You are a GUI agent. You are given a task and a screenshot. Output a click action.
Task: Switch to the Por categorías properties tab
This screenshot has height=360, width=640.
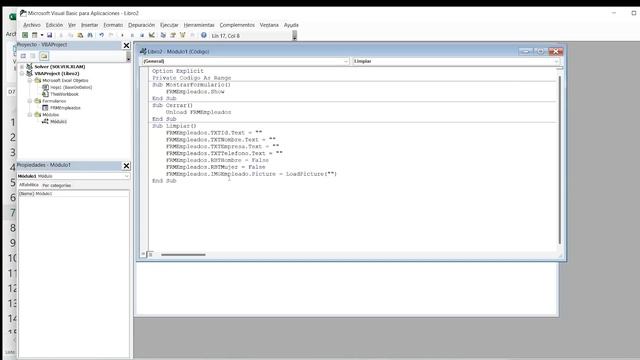click(x=57, y=185)
